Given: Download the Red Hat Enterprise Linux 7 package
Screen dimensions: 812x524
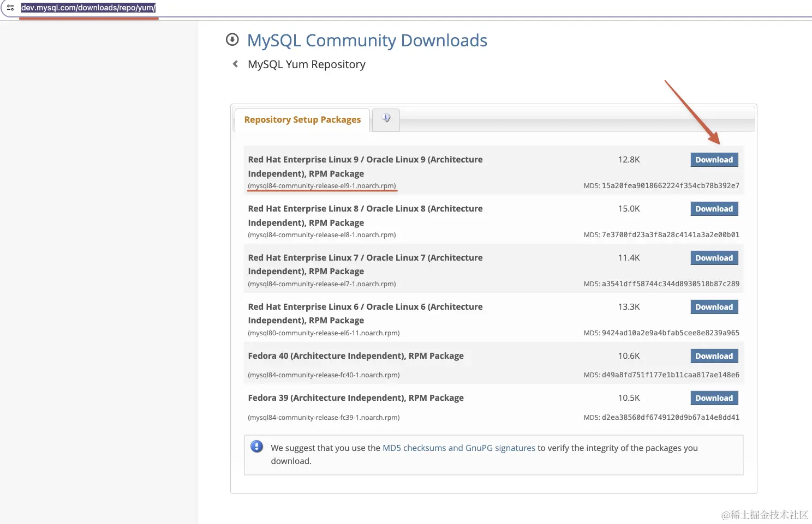Looking at the screenshot, I should point(714,258).
